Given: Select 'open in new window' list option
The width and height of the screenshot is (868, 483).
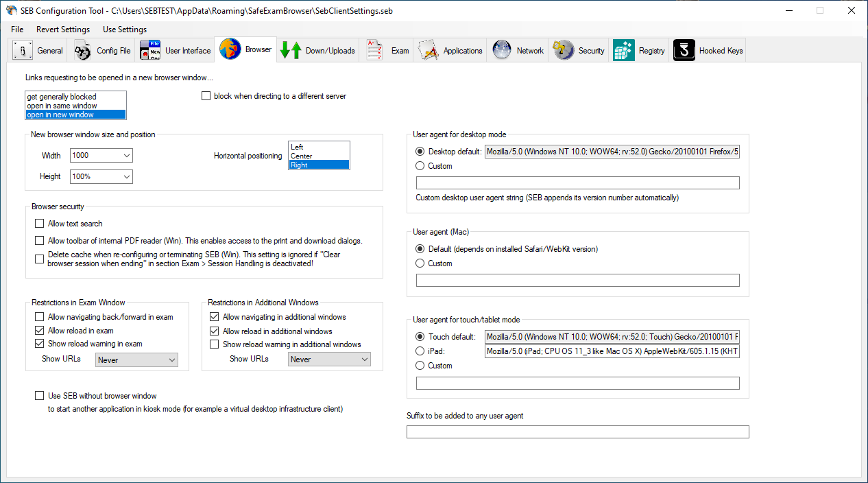Looking at the screenshot, I should tap(76, 115).
